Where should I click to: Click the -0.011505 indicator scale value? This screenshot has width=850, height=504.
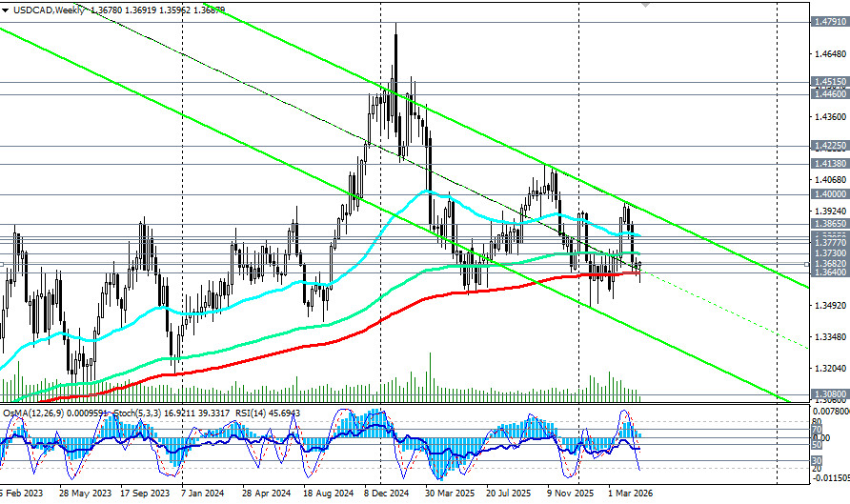coord(832,478)
